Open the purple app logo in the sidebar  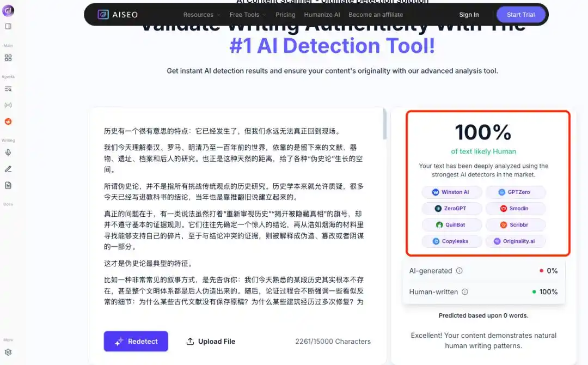8,10
